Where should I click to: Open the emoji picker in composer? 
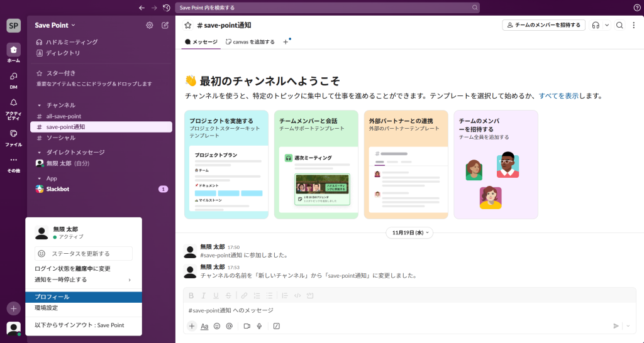click(x=217, y=326)
